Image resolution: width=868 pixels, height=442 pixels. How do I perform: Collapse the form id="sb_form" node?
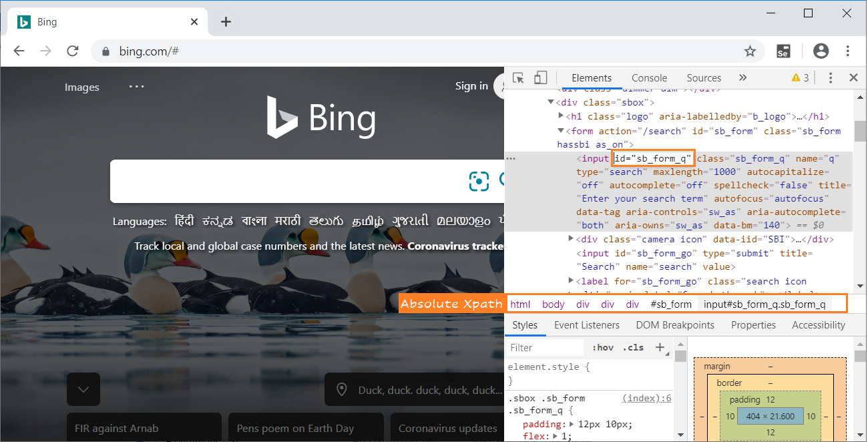pos(562,131)
